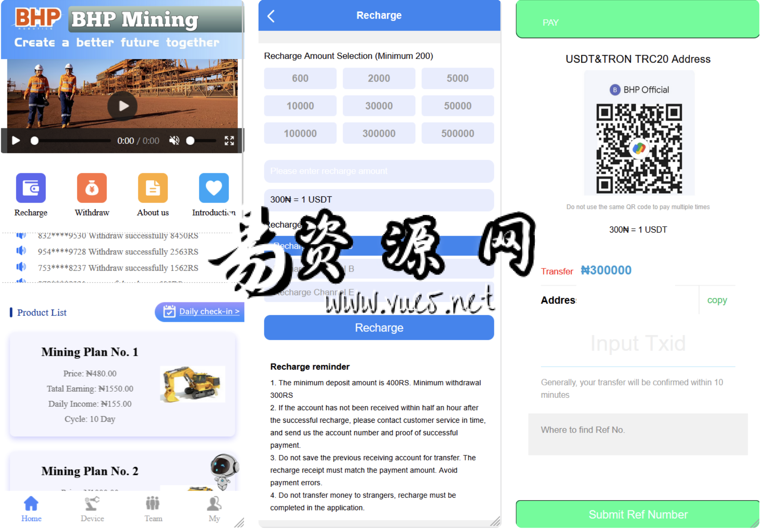Unmute the video with the speaker icon
Viewport: 763px width, 532px height.
(x=174, y=140)
